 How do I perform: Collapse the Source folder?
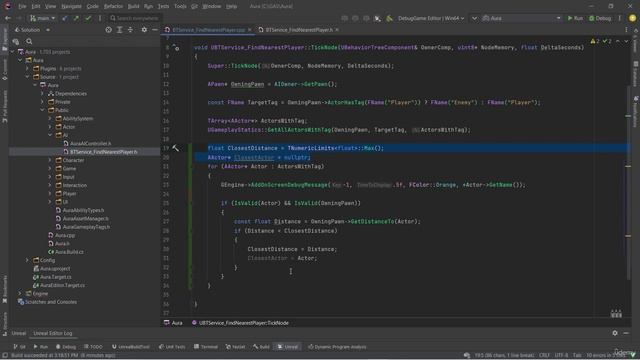(x=27, y=77)
